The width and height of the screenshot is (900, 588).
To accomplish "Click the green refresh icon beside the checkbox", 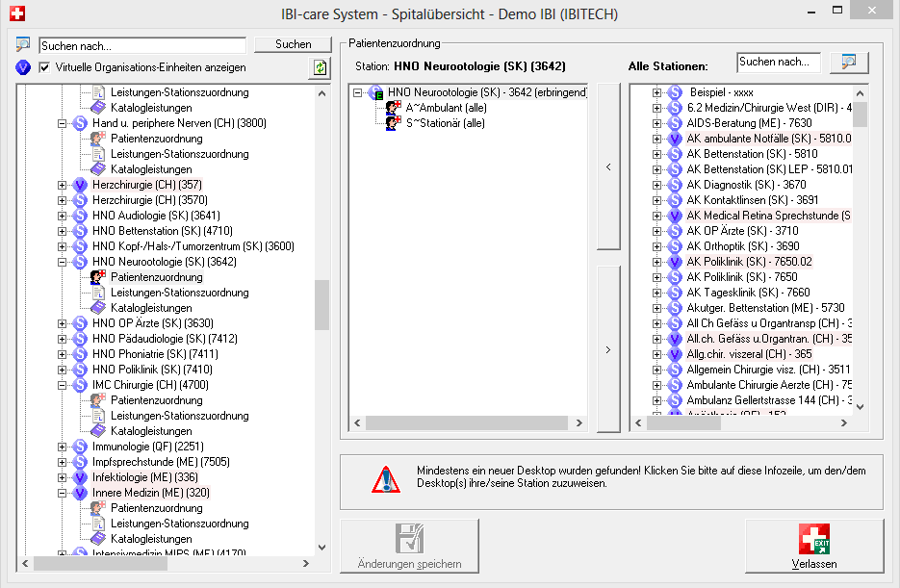I will pos(320,67).
